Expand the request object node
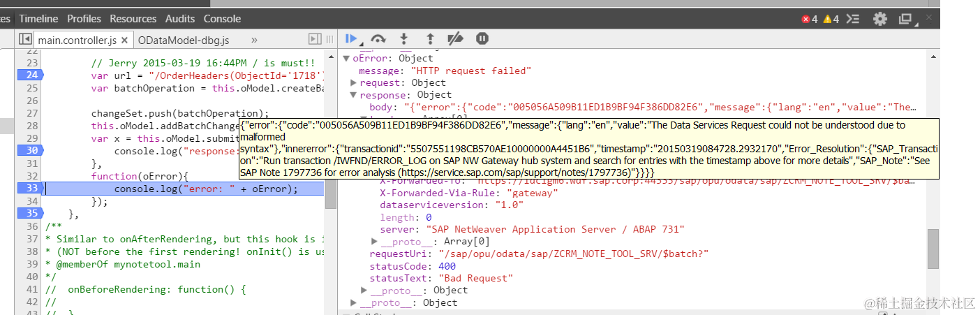The image size is (980, 315). [x=353, y=83]
